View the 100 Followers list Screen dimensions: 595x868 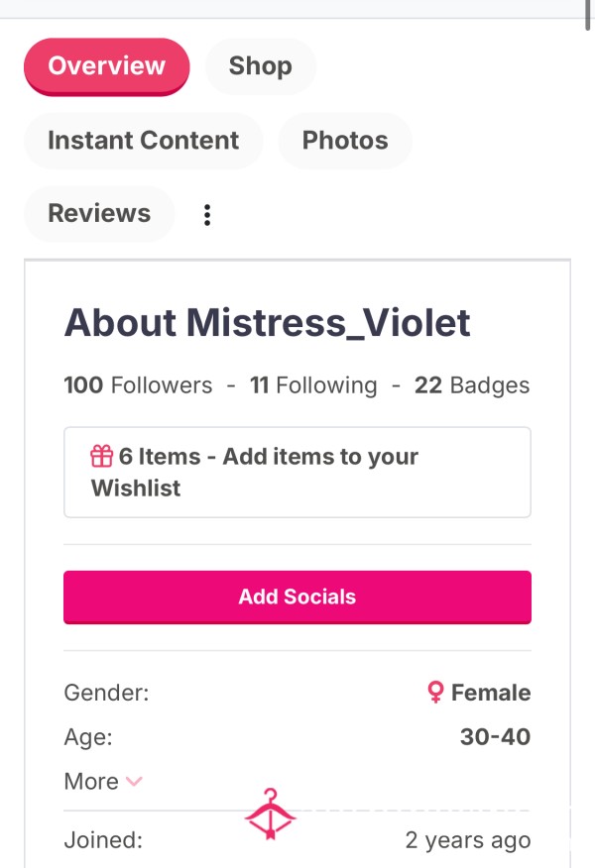(138, 385)
